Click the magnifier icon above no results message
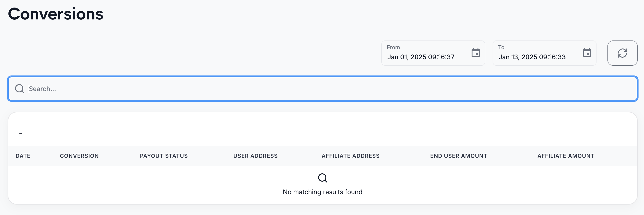The height and width of the screenshot is (215, 644). pyautogui.click(x=322, y=178)
